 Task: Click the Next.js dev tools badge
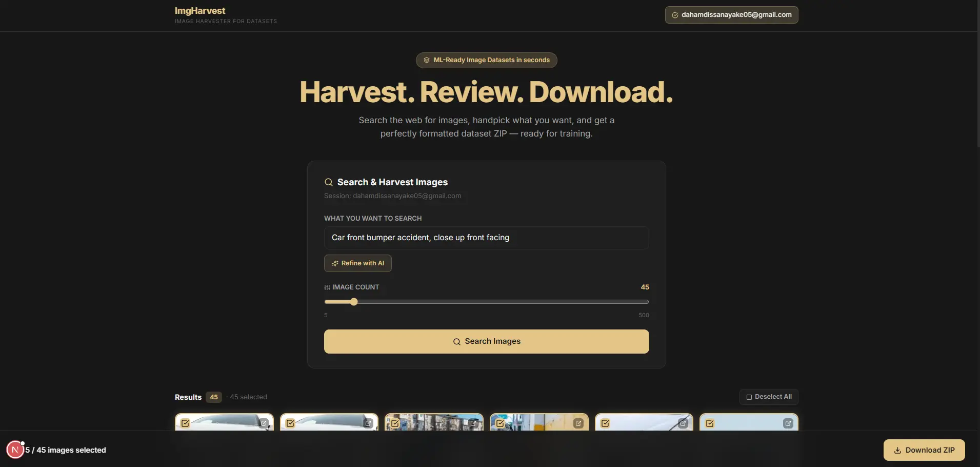(x=15, y=450)
